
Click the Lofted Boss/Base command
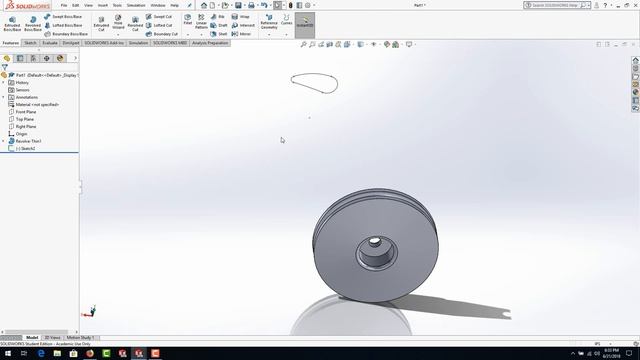pos(63,25)
